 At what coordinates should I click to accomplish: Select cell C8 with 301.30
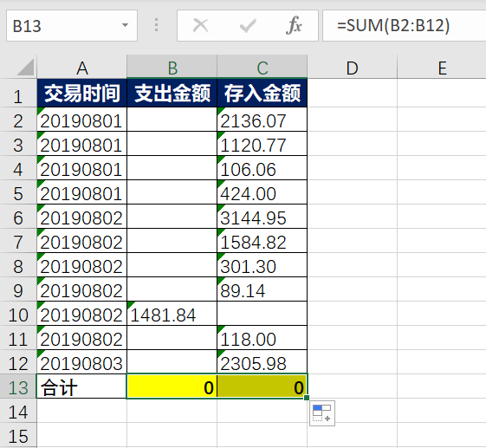click(x=262, y=265)
